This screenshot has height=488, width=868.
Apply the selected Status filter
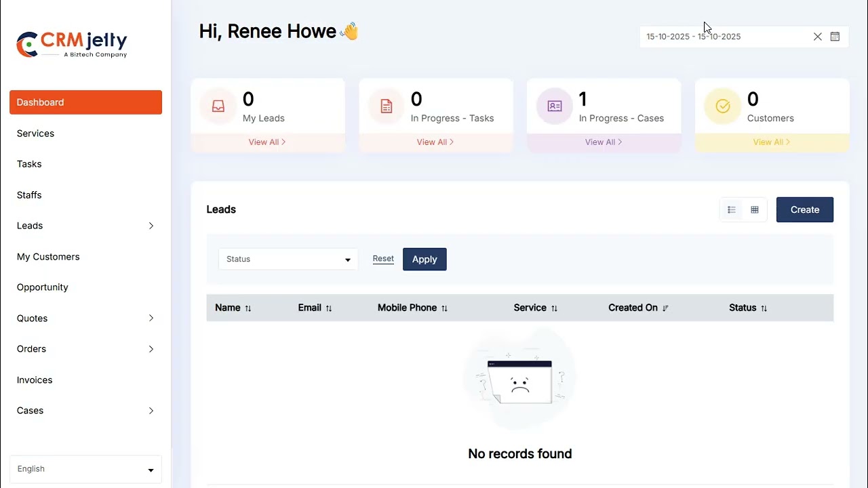[425, 260]
